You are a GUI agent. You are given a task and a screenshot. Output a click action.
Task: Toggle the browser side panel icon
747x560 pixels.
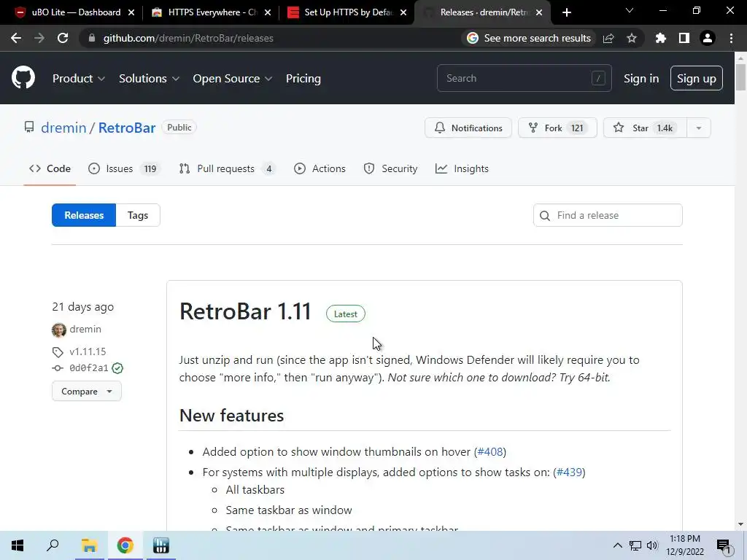click(x=684, y=38)
